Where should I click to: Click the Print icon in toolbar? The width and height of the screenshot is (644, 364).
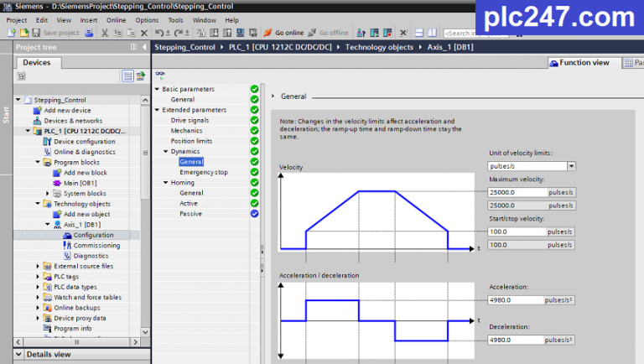coord(89,33)
